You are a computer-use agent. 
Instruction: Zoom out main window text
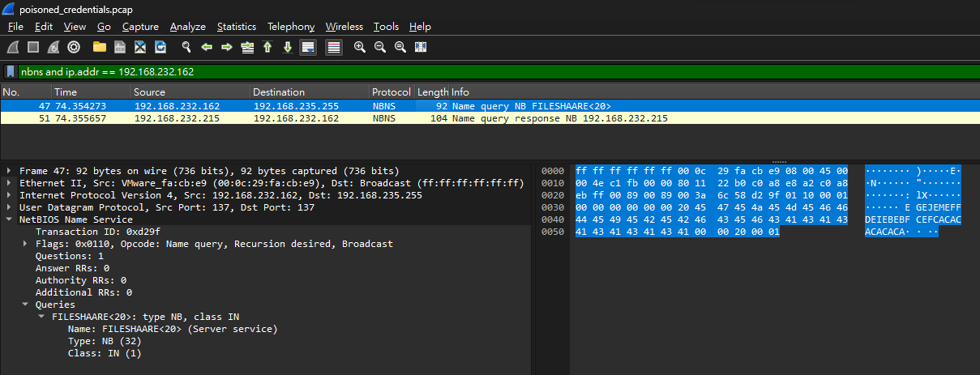[380, 47]
